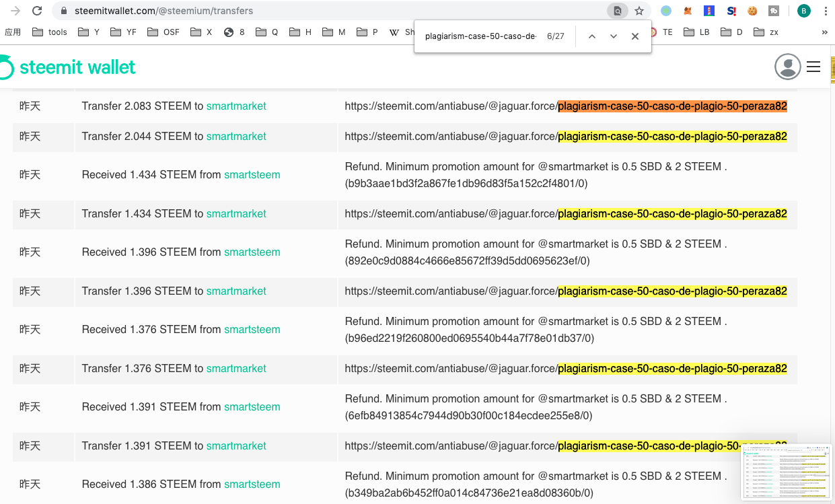Expand the LB bookmark folder
This screenshot has width=835, height=504.
click(x=696, y=32)
